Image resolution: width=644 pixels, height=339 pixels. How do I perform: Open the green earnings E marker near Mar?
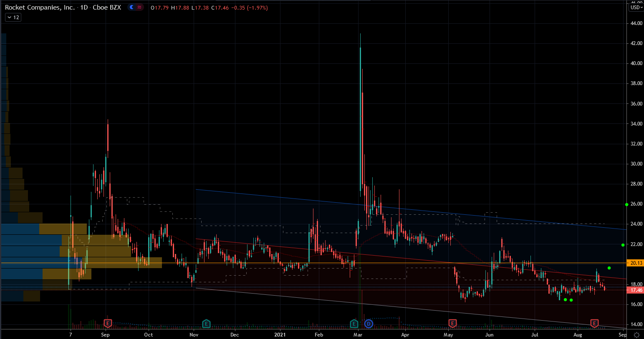[x=354, y=323]
